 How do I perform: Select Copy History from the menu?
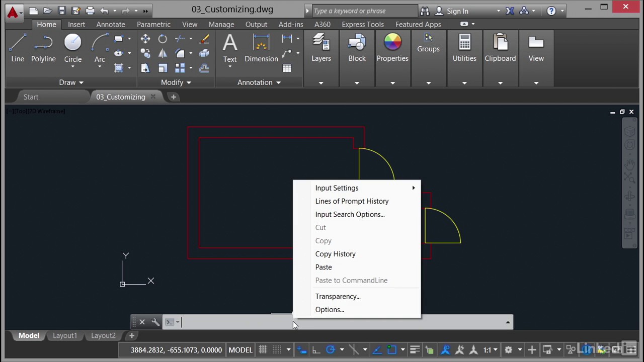click(335, 254)
